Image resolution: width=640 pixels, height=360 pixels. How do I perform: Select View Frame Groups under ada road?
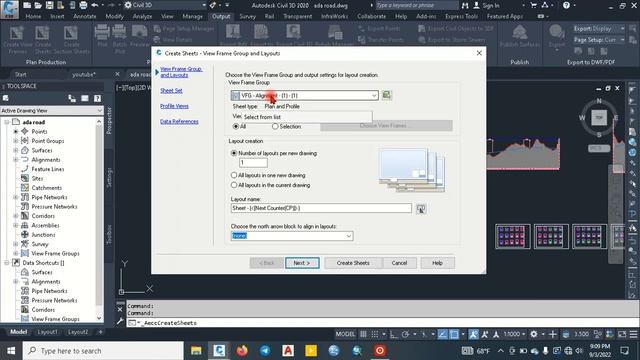(x=56, y=253)
